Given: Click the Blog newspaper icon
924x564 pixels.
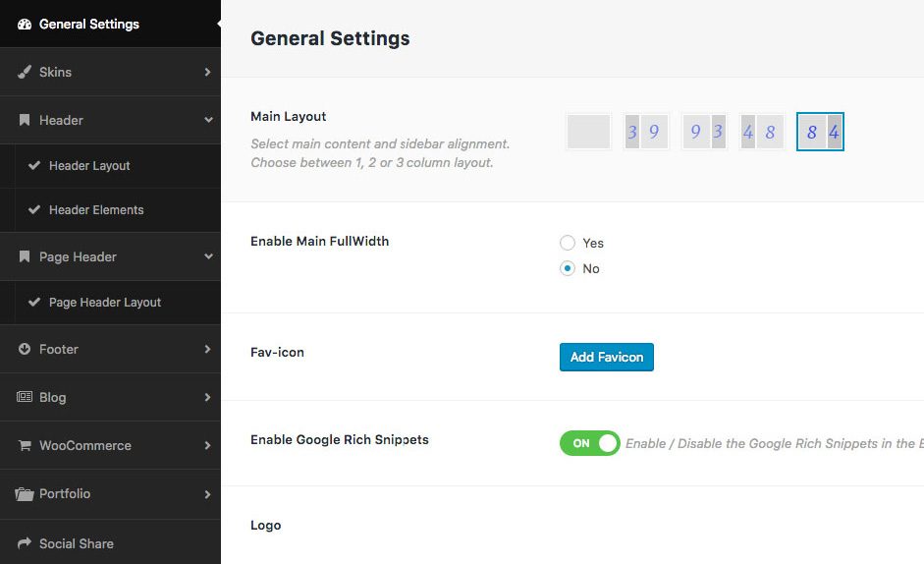Looking at the screenshot, I should [x=25, y=397].
